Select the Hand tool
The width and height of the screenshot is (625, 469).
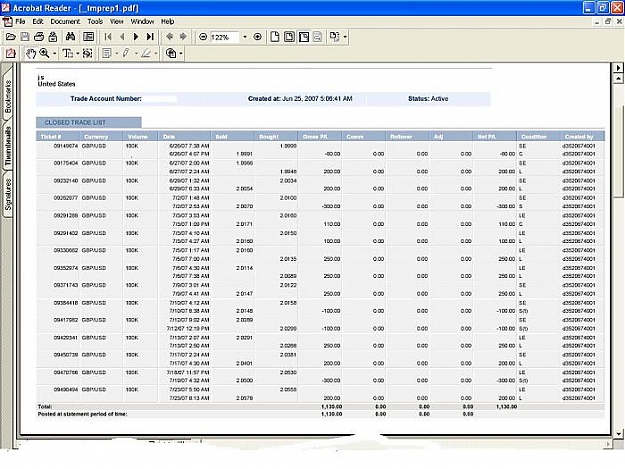30,53
